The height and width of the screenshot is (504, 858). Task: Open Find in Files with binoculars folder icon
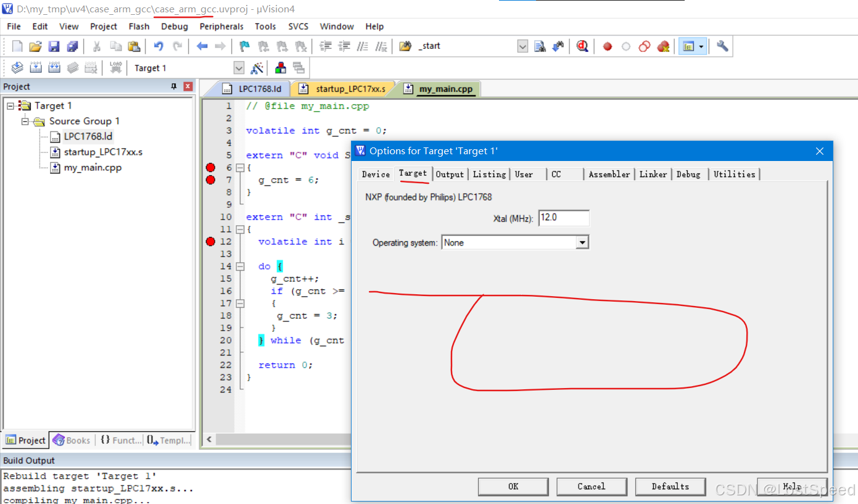(x=405, y=46)
